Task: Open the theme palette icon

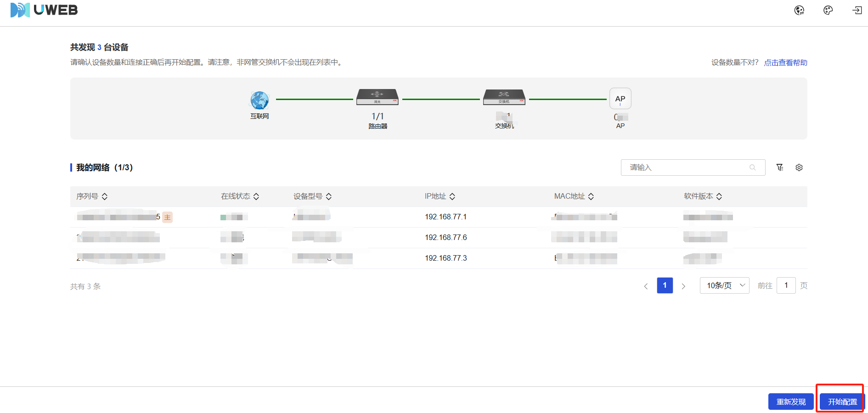Action: pos(828,10)
